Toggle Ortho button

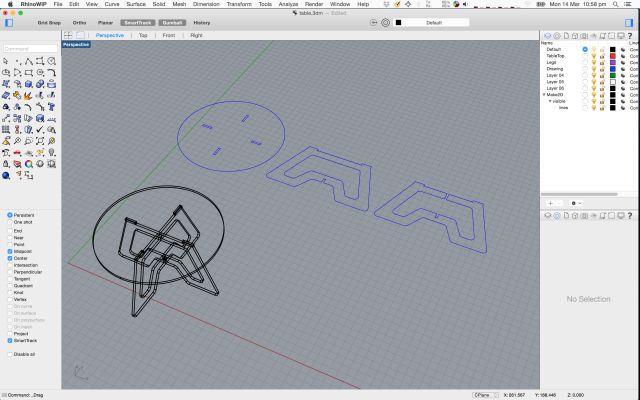(x=79, y=23)
